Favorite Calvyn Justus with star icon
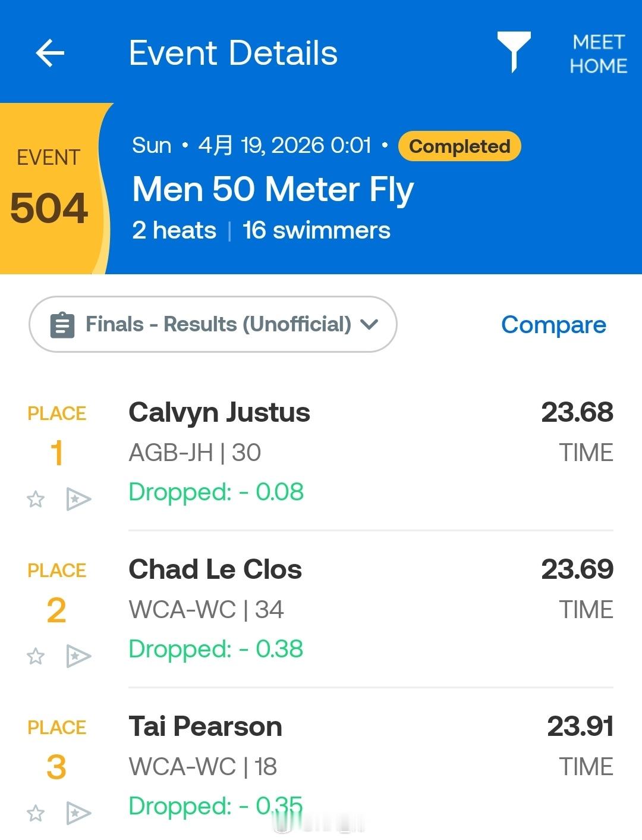The height and width of the screenshot is (840, 642). [x=36, y=499]
